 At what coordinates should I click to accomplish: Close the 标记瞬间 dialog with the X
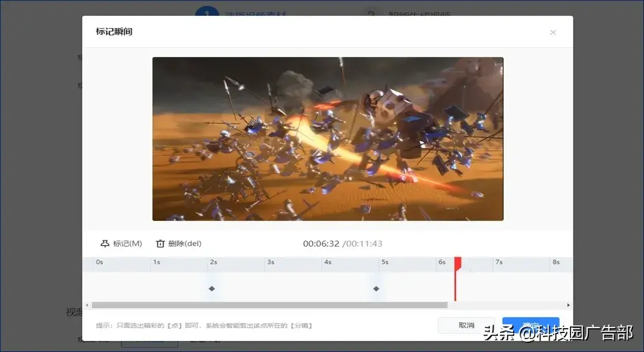553,32
